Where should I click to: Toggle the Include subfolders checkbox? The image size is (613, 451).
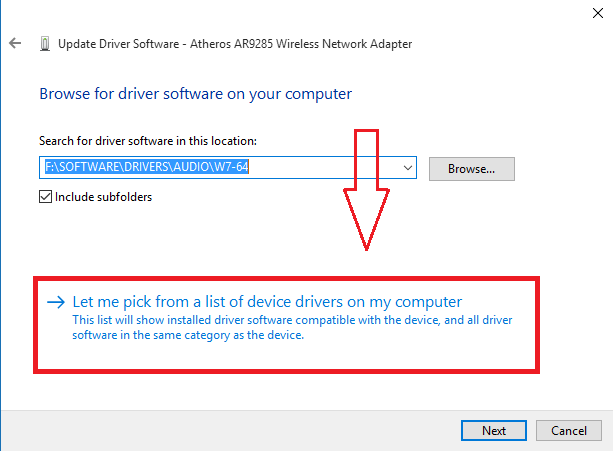(x=45, y=196)
